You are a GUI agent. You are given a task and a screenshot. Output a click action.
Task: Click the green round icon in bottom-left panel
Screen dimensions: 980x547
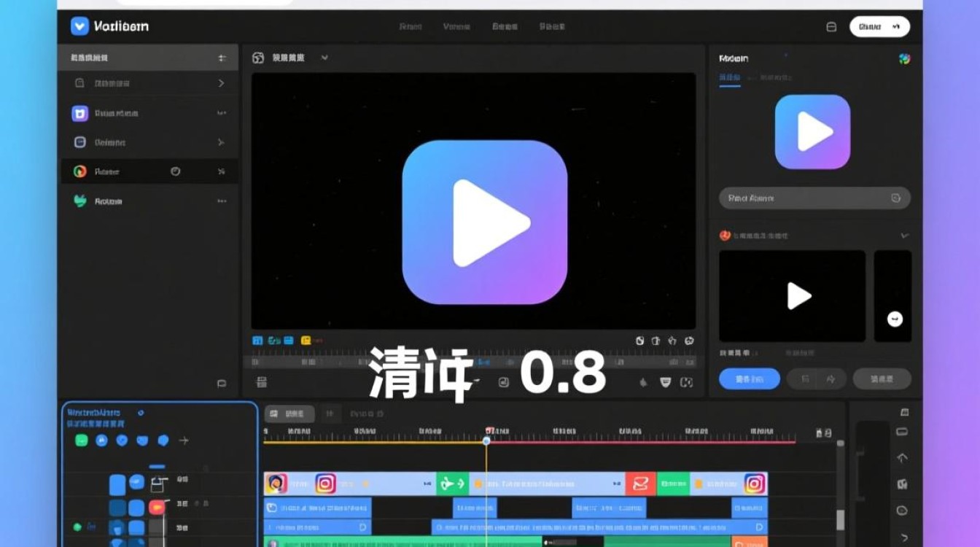point(82,441)
